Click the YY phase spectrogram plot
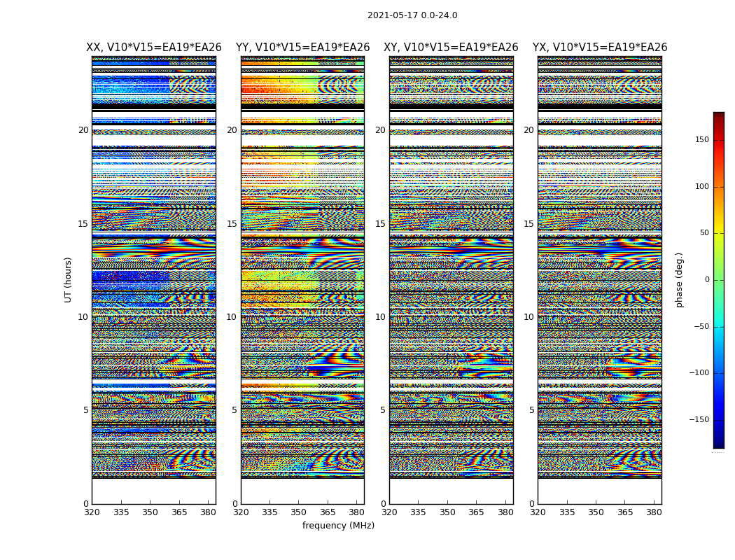Image resolution: width=735 pixels, height=560 pixels. 303,280
